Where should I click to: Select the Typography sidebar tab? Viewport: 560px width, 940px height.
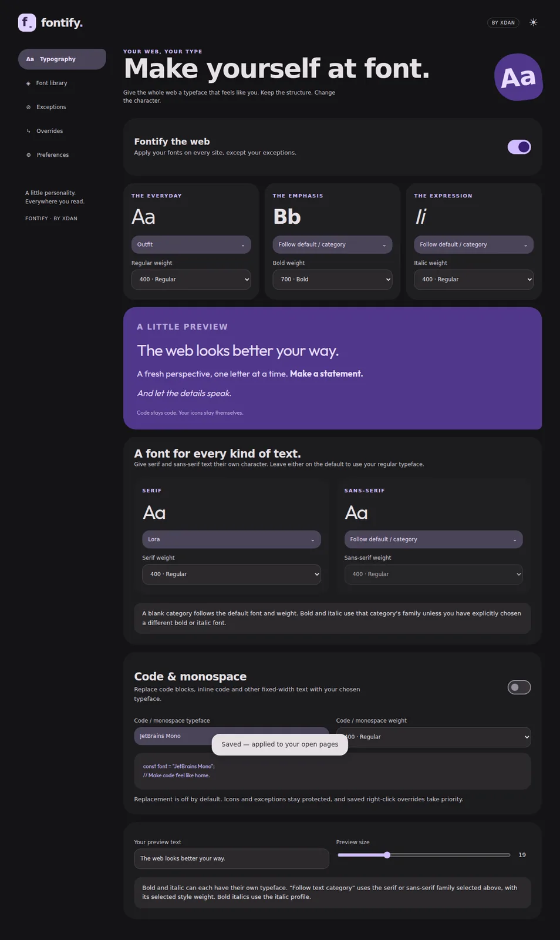pyautogui.click(x=62, y=59)
